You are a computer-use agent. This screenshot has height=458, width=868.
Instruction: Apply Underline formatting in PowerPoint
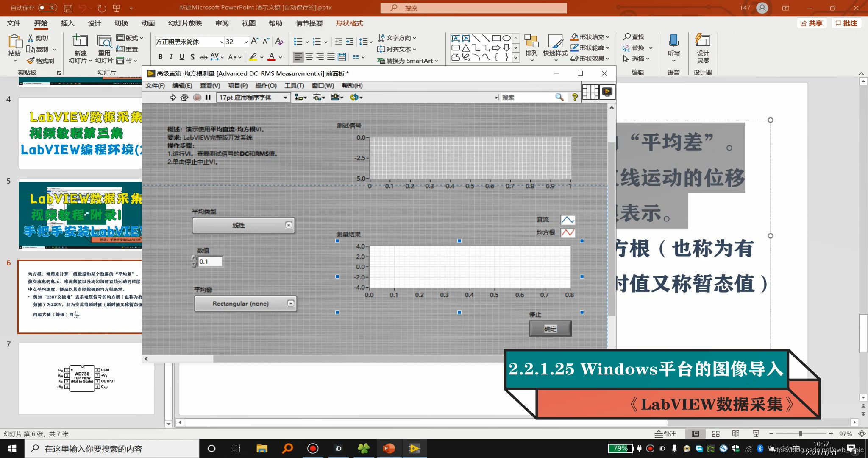[x=181, y=56]
